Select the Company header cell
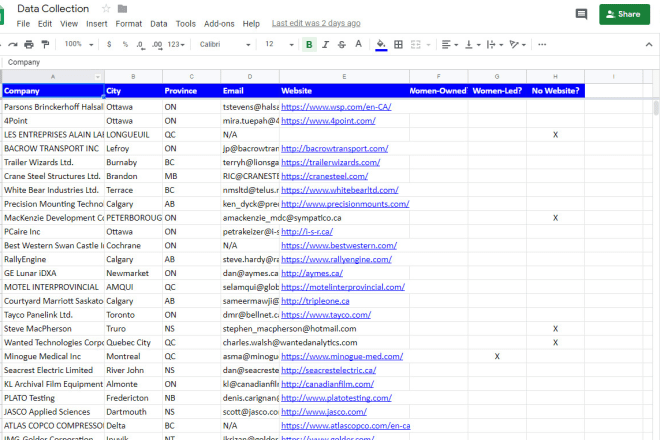 pos(53,91)
